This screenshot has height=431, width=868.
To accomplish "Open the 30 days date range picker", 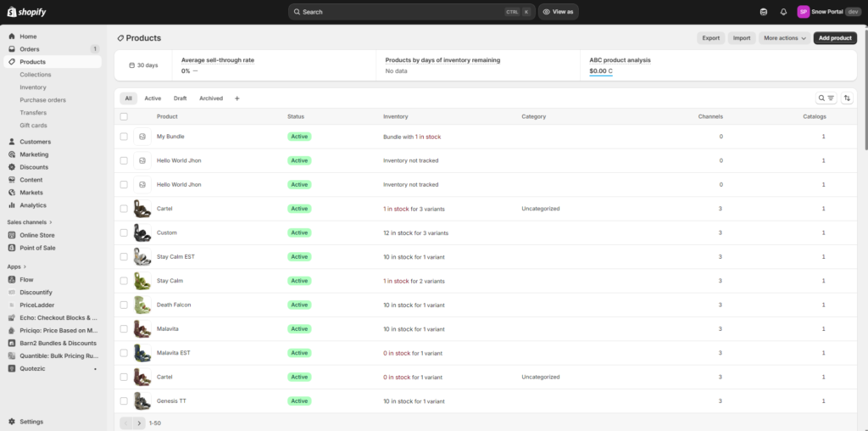I will pyautogui.click(x=142, y=65).
